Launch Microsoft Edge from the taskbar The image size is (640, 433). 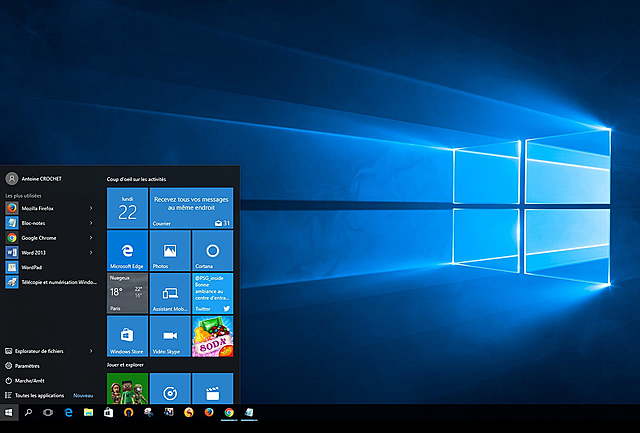click(68, 413)
